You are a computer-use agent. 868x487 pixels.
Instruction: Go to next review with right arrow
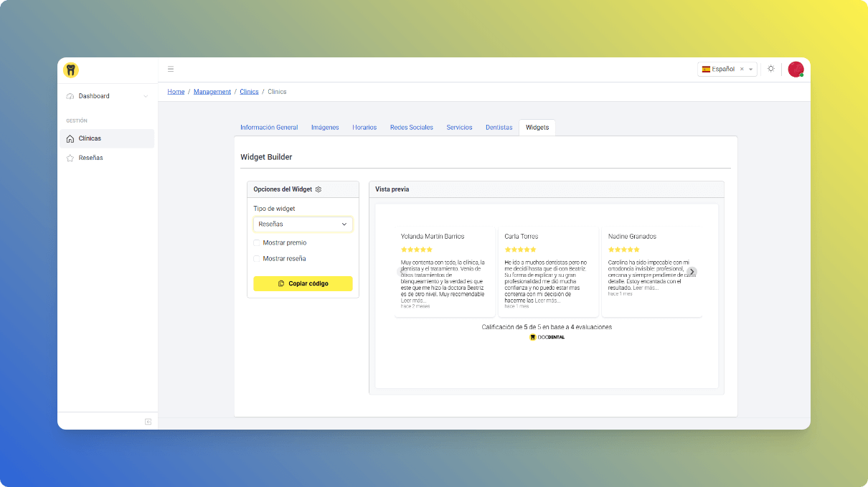[692, 272]
